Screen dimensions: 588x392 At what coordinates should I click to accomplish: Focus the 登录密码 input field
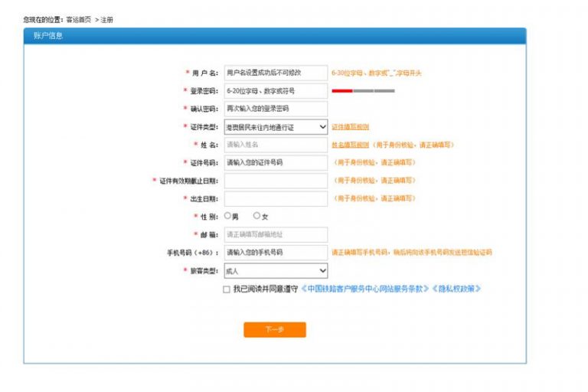[276, 91]
